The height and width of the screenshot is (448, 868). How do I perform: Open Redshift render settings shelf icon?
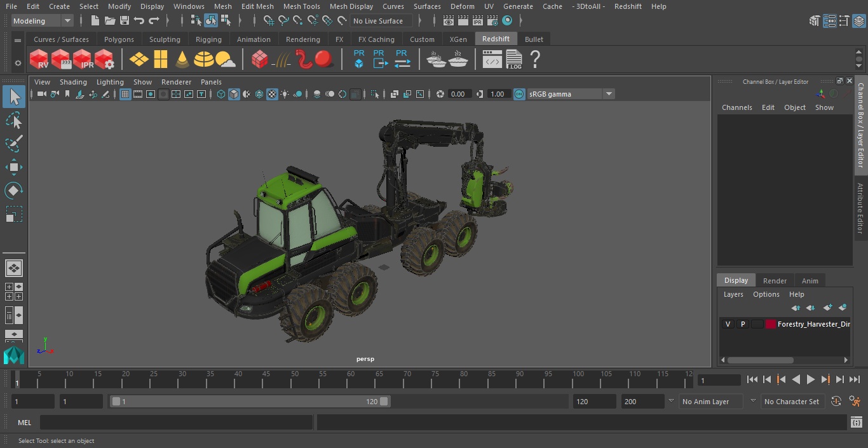tap(104, 60)
